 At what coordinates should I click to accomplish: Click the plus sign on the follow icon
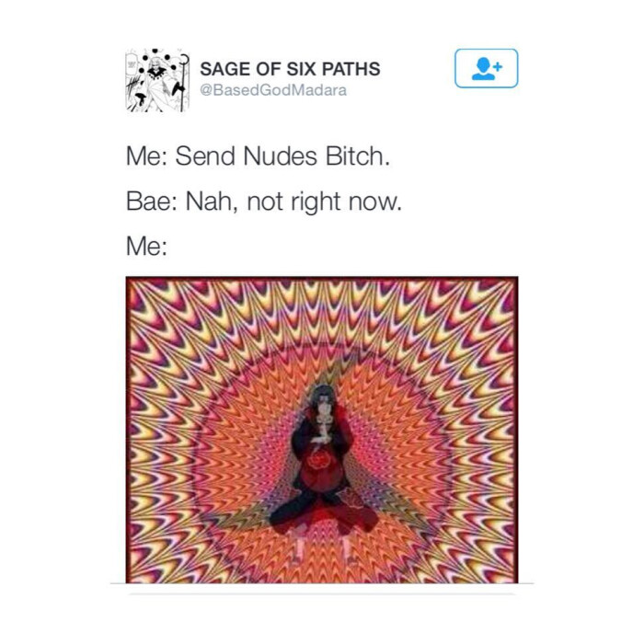498,66
